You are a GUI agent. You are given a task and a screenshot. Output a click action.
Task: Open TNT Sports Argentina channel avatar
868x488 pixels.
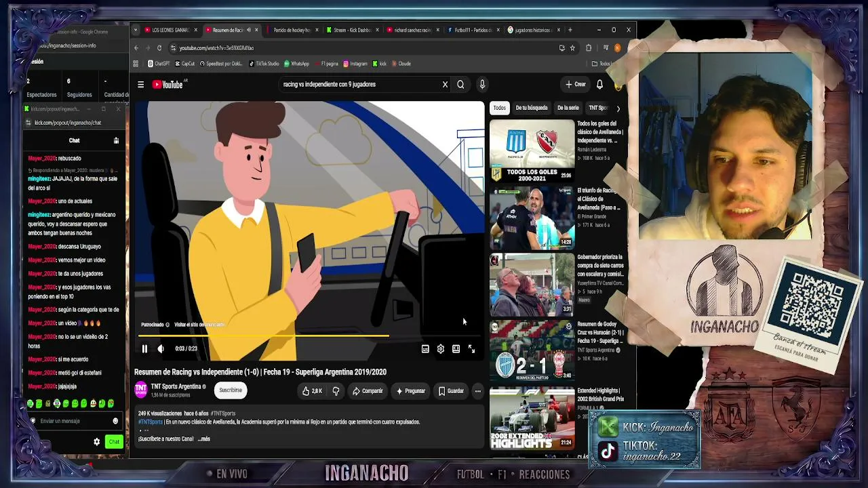pyautogui.click(x=141, y=390)
